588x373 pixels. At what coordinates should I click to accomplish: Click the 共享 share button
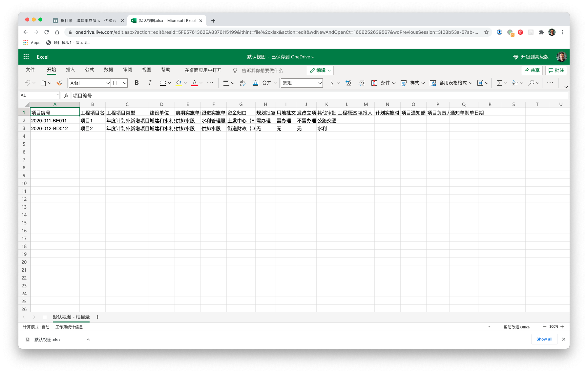[x=532, y=70]
